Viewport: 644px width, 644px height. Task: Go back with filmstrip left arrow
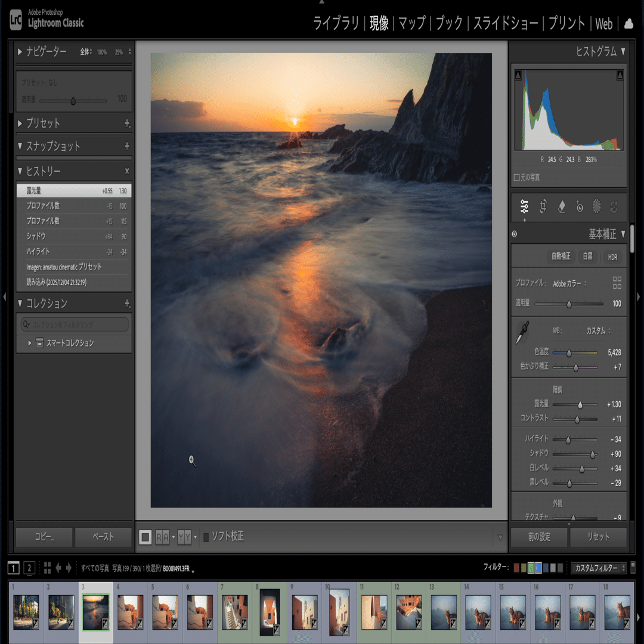coord(58,568)
